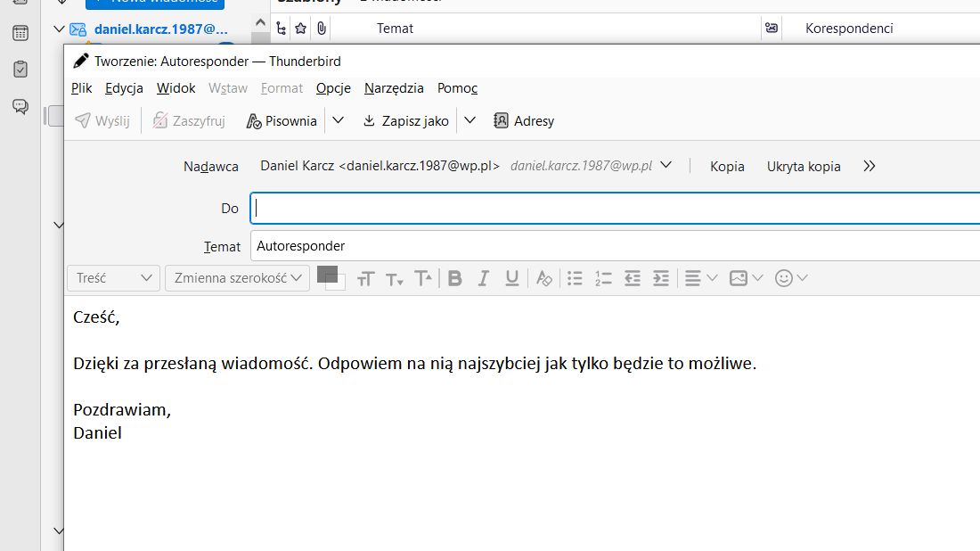Click the star column header icon
Image resolution: width=980 pixels, height=551 pixels.
tap(300, 29)
